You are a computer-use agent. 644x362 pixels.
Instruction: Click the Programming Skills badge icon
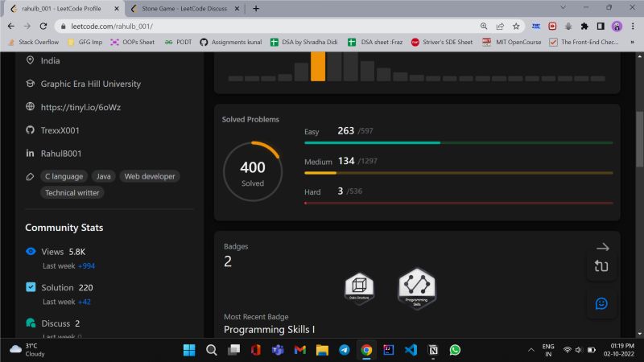tap(416, 288)
